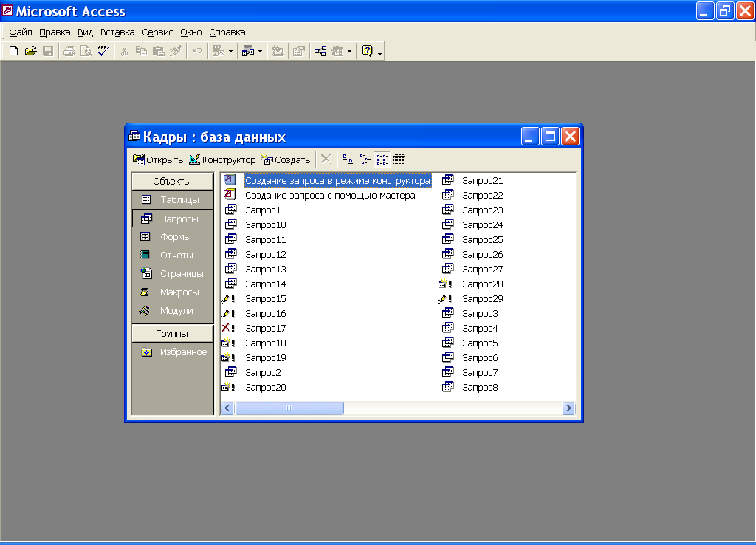Click the Группы header bar
This screenshot has height=545, width=756.
tap(172, 333)
